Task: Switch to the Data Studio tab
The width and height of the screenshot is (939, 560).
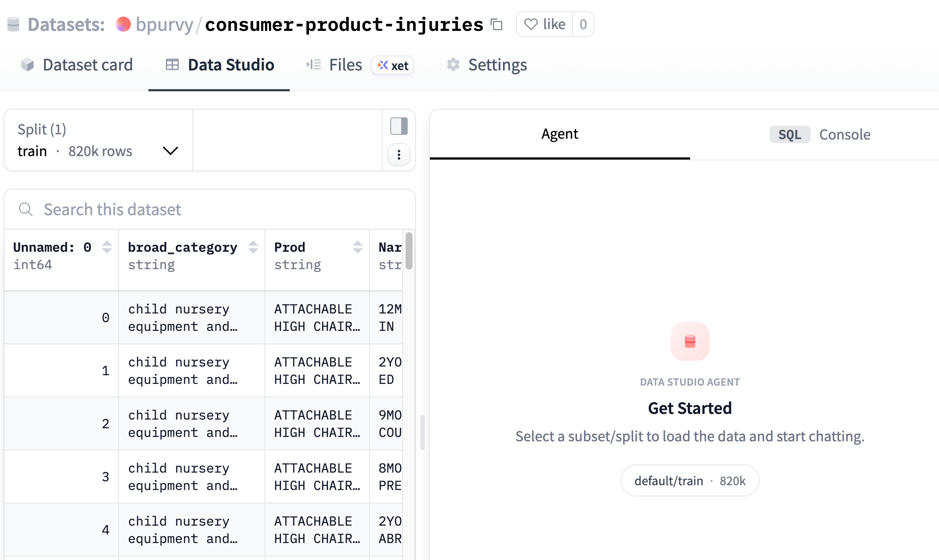Action: click(x=219, y=65)
